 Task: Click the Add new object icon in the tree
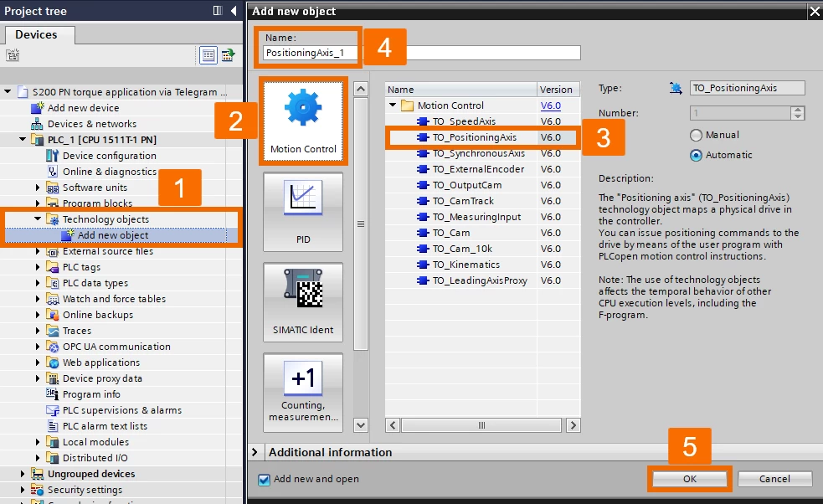(67, 234)
